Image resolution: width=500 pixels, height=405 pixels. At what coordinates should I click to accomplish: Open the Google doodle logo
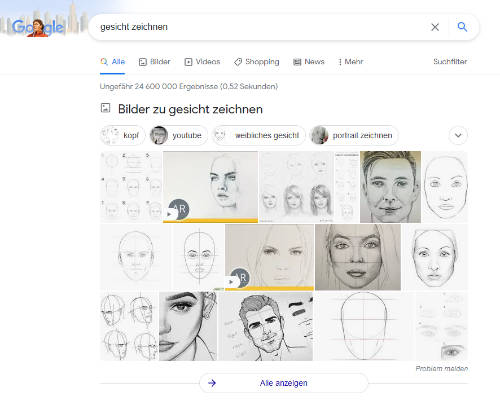click(38, 27)
